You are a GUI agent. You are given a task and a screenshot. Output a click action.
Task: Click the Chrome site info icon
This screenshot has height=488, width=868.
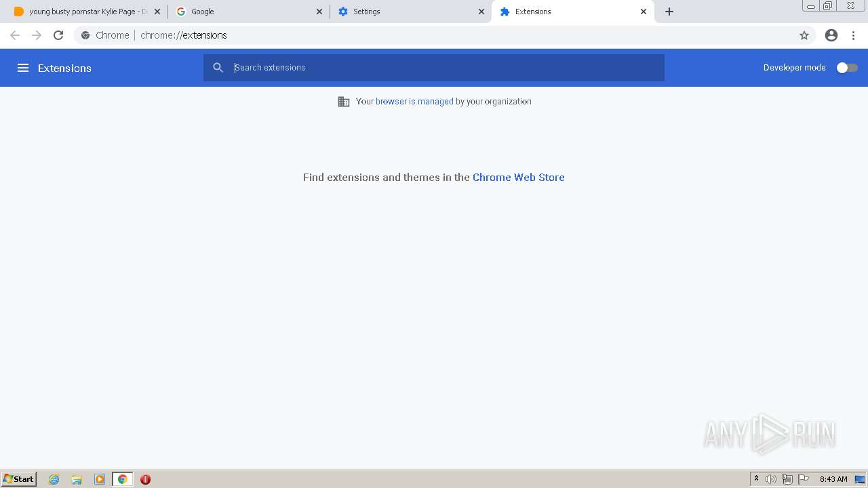[x=85, y=35]
